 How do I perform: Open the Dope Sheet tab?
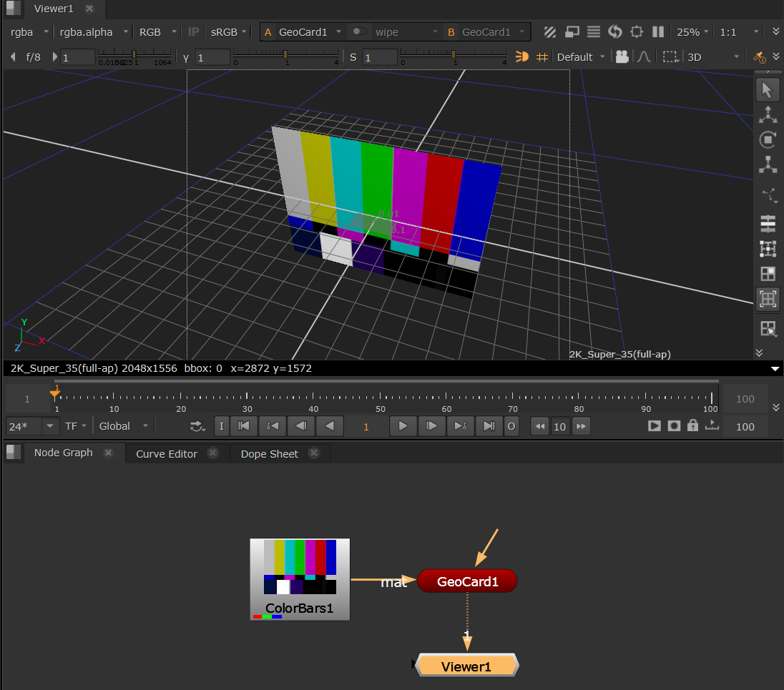coord(269,453)
